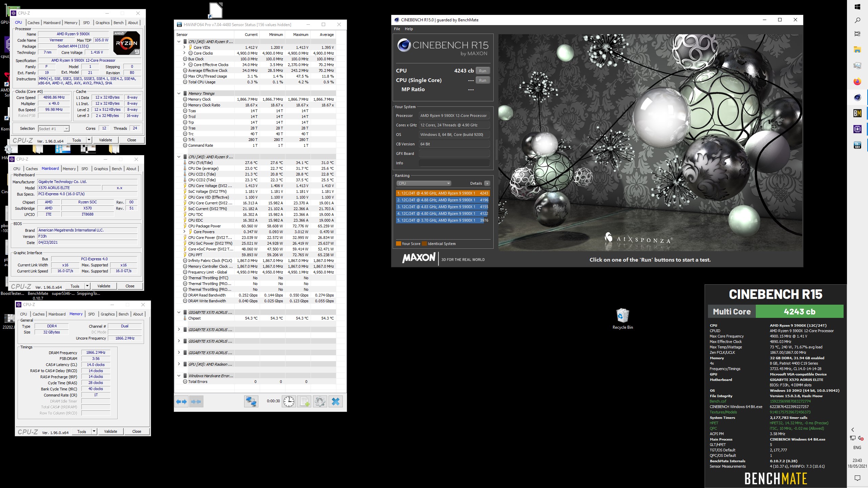Open SPD tab in top CPU-Z window

pos(86,23)
